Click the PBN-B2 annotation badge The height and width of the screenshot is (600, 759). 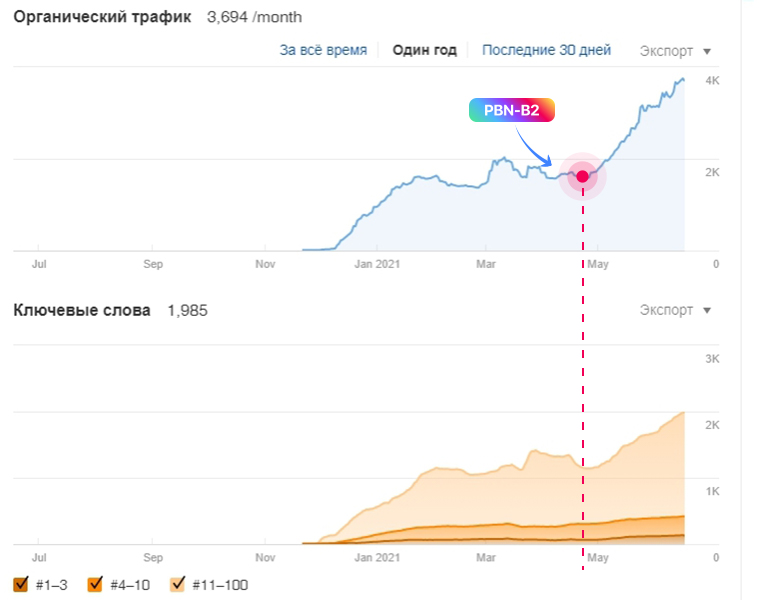click(x=511, y=111)
